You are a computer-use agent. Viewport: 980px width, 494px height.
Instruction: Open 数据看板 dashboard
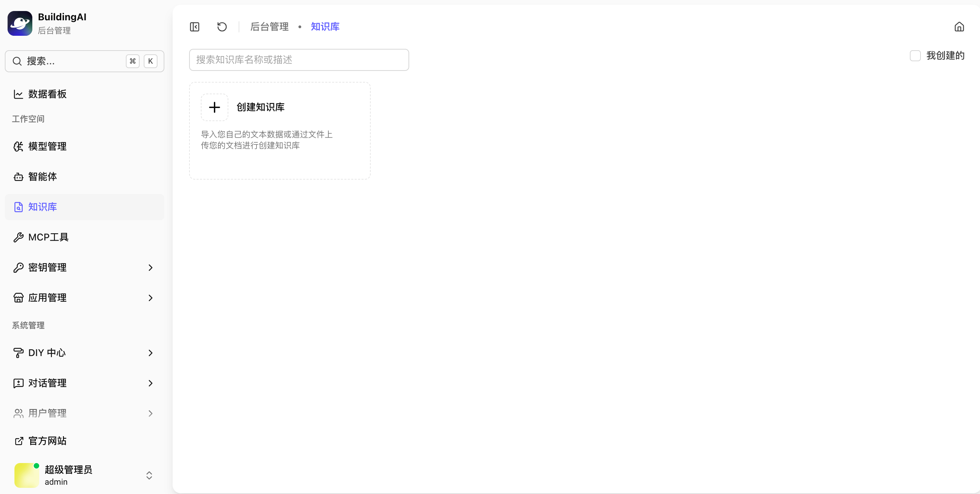[47, 94]
